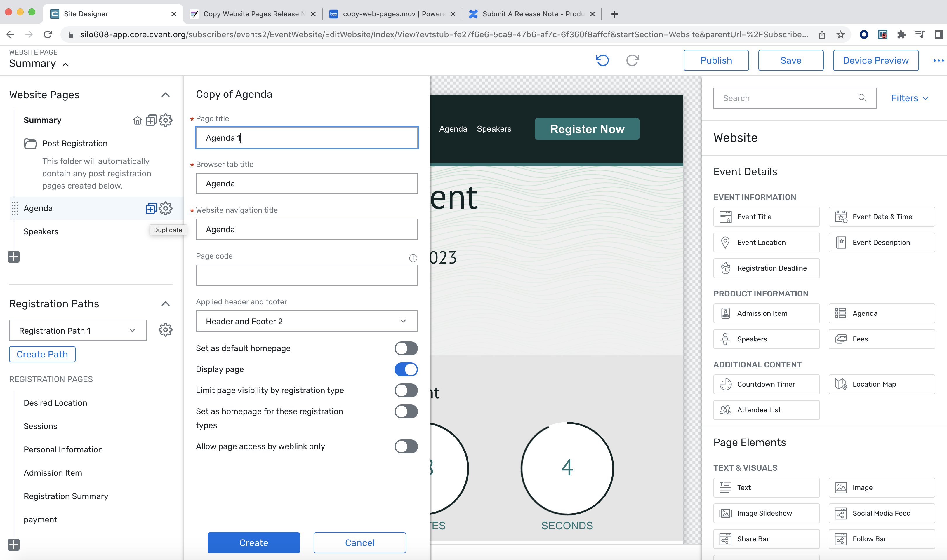Open settings gear for Summary page
The image size is (947, 560).
click(x=165, y=120)
